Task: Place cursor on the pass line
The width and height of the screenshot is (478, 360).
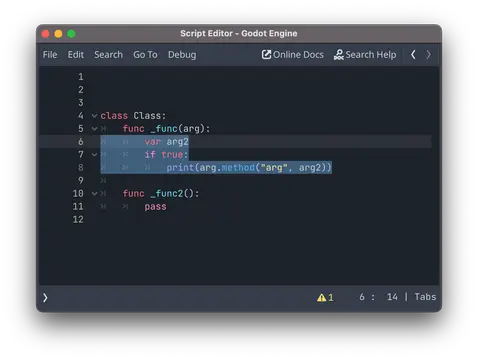Action: click(155, 207)
